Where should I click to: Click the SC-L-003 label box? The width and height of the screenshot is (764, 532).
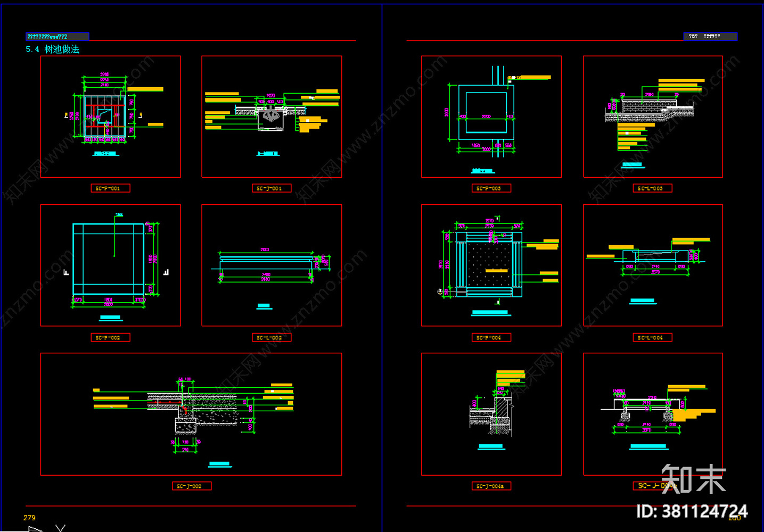(x=653, y=188)
